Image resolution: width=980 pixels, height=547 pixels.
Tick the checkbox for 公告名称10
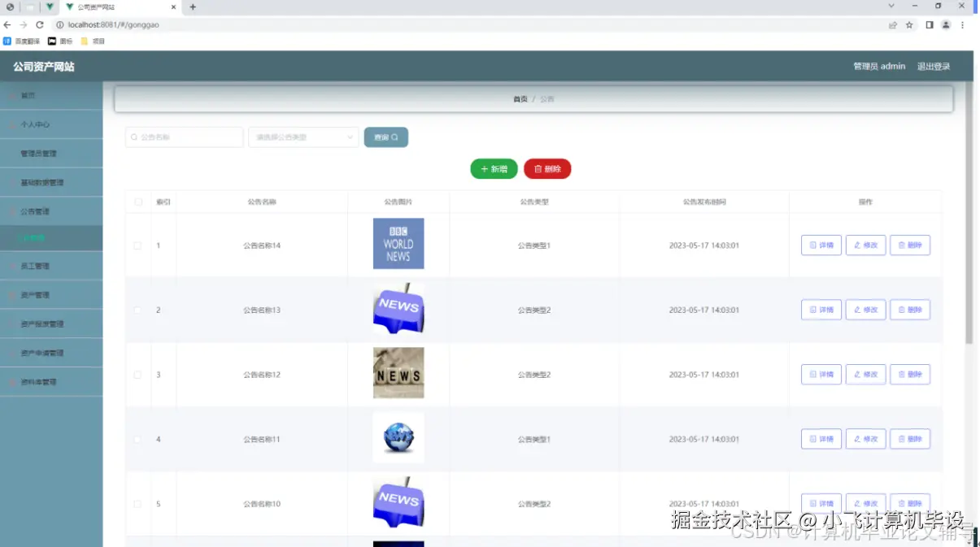point(137,504)
